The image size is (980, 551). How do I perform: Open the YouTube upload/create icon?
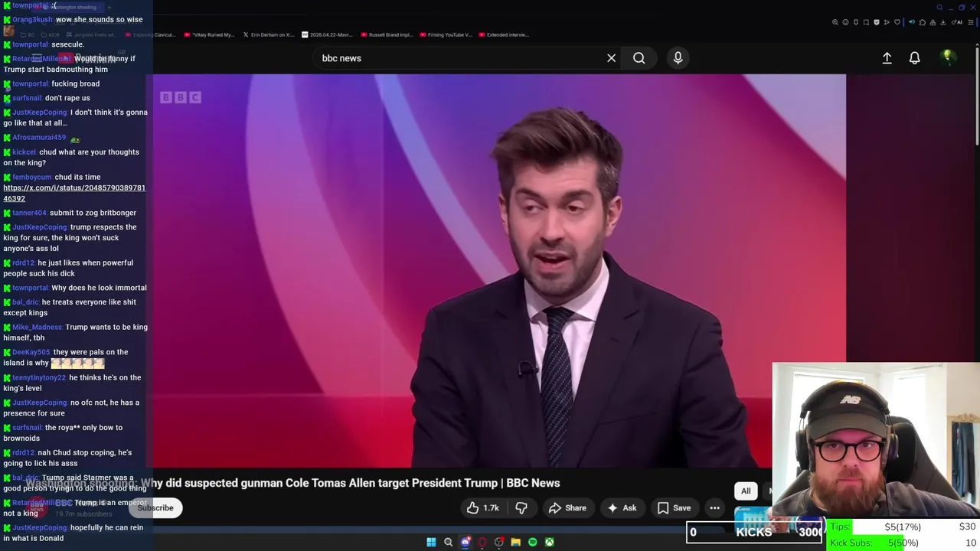point(887,58)
